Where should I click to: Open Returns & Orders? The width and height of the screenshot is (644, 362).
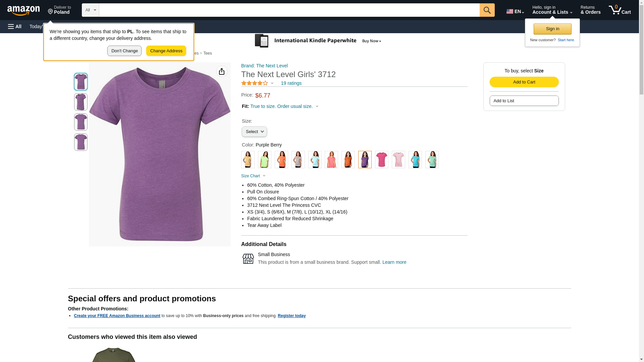pos(590,10)
